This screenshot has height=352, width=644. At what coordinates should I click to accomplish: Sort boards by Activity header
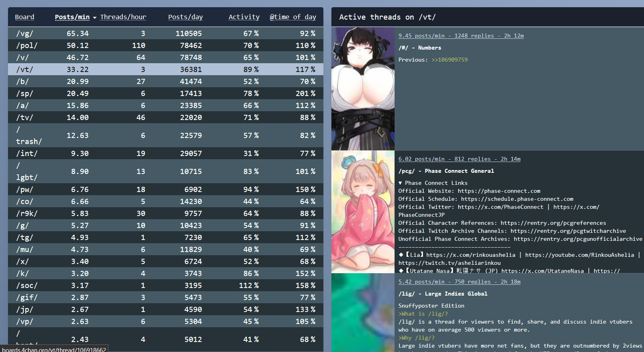coord(244,17)
